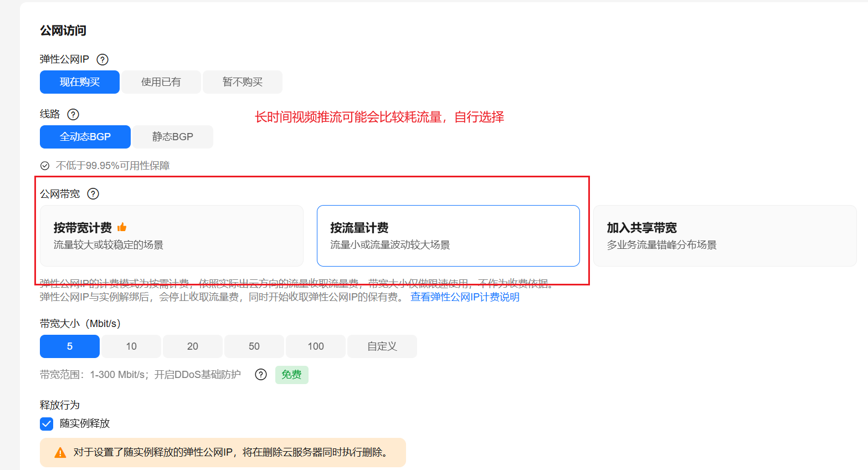Set bandwidth size to 100 Mbit/s

316,346
